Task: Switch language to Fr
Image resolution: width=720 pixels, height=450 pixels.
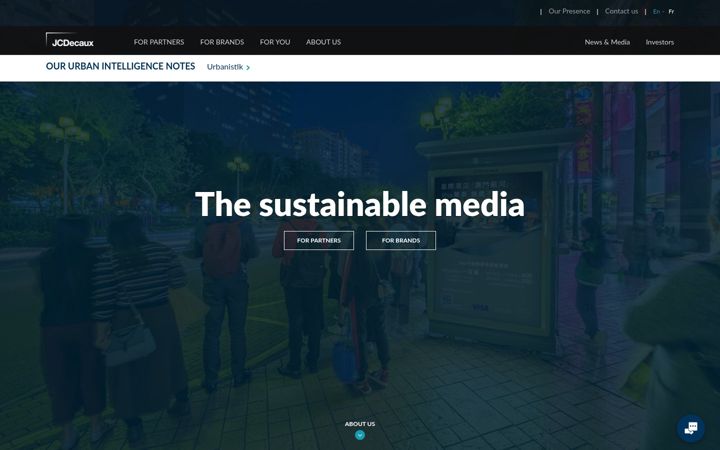Action: 671,11
